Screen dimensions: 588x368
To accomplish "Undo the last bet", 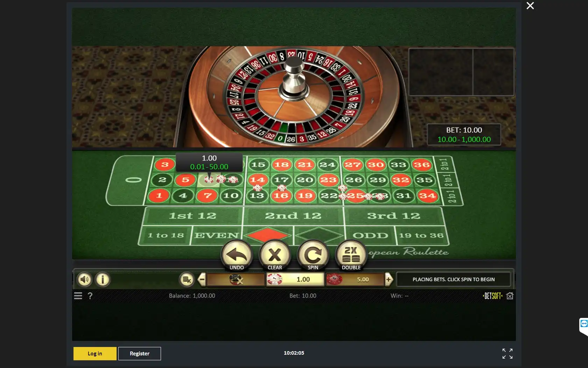I will (x=237, y=255).
